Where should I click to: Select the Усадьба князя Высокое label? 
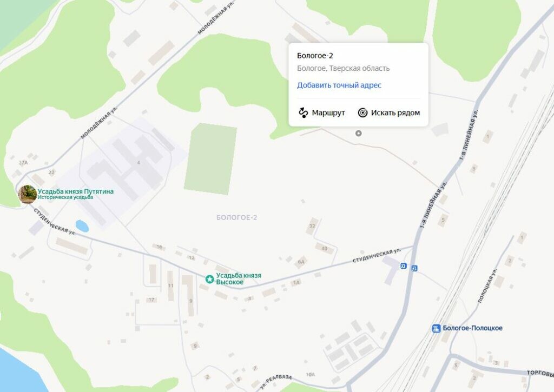239,278
